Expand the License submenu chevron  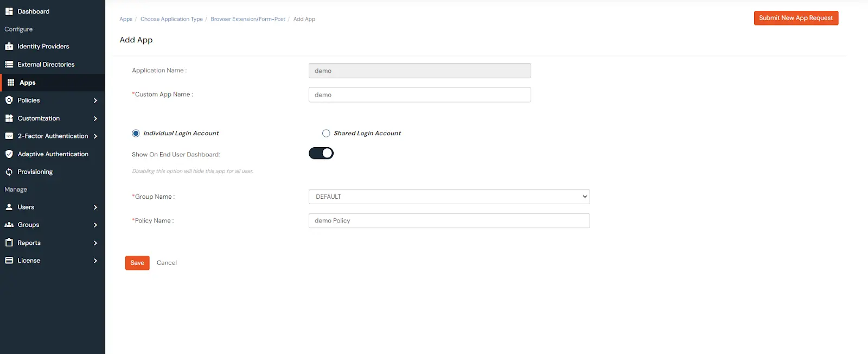pos(95,261)
